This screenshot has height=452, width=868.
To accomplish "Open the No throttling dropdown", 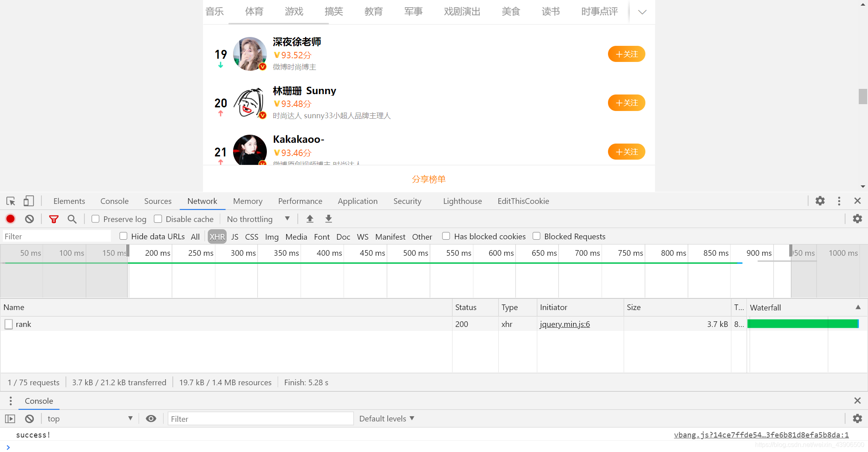I will [258, 219].
